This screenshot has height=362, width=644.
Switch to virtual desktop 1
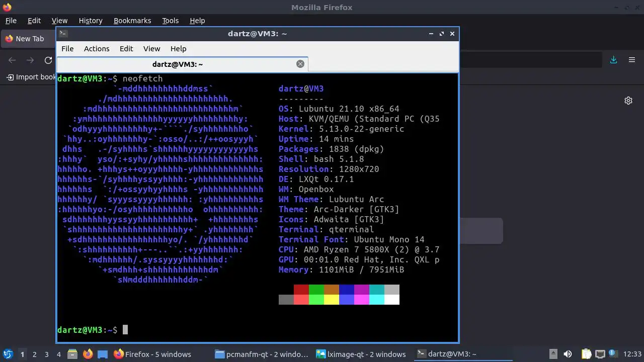coord(22,354)
